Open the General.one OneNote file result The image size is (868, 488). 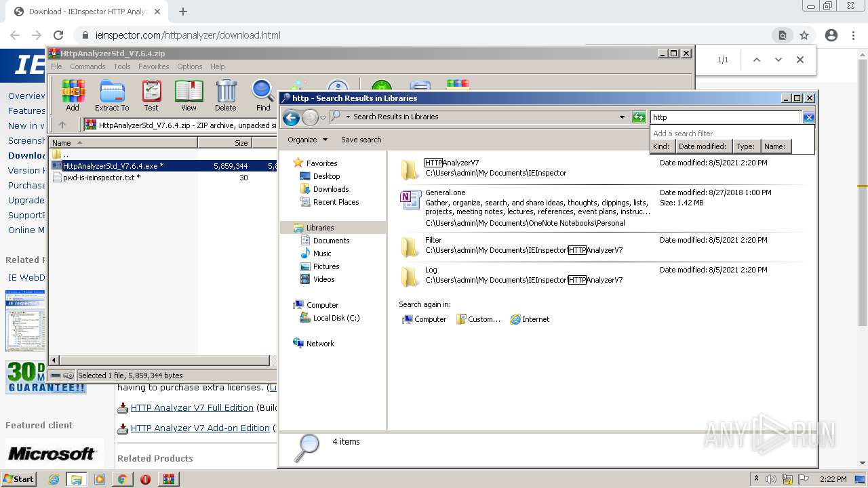pyautogui.click(x=445, y=192)
